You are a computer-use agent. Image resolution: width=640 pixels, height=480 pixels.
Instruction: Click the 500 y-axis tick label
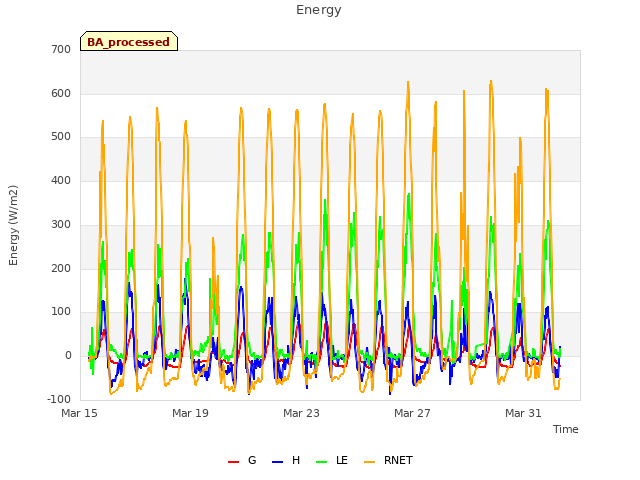61,137
